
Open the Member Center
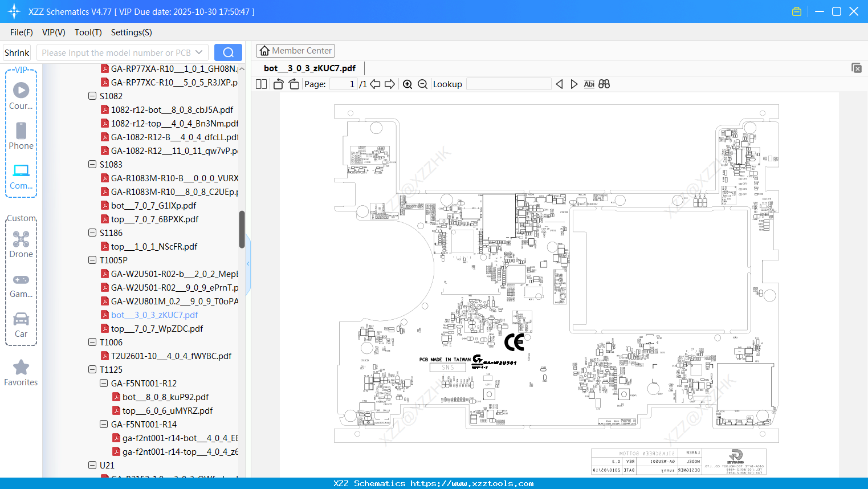pos(295,51)
